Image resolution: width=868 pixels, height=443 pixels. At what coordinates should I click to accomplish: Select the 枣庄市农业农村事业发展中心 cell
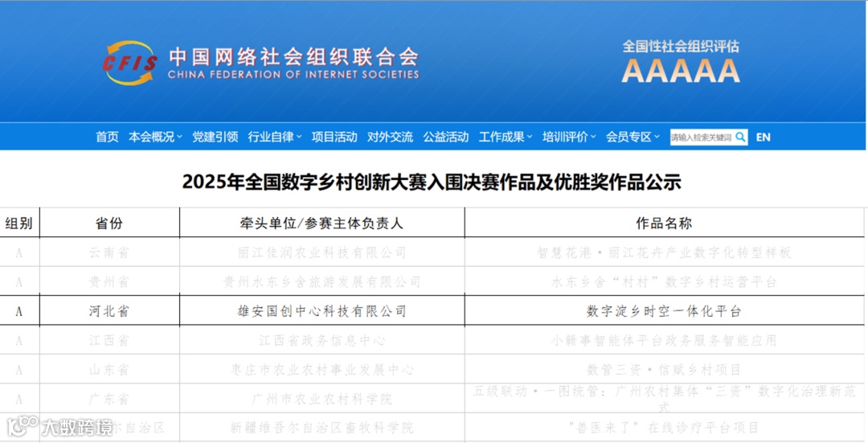click(322, 369)
